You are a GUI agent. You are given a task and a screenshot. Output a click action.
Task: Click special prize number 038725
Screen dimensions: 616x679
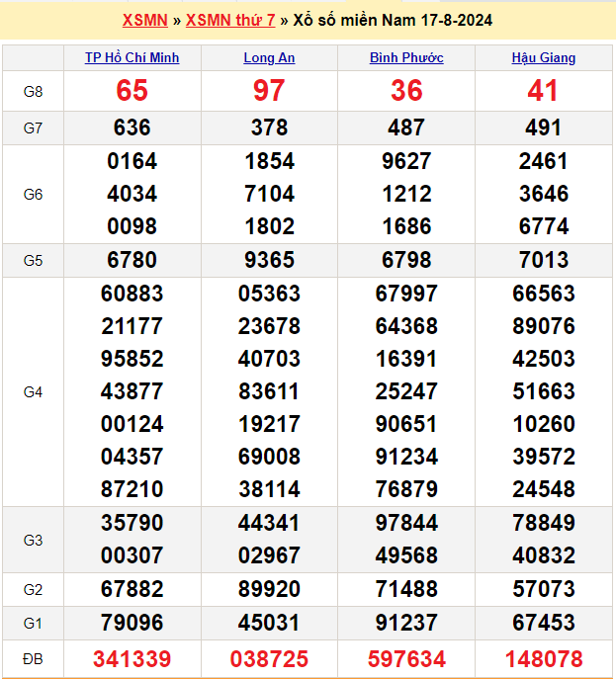click(x=269, y=658)
